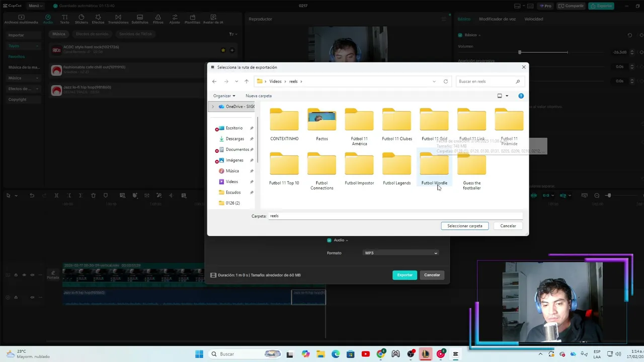The width and height of the screenshot is (644, 362).
Task: Expand the OneDrive tree node
Action: point(213,107)
